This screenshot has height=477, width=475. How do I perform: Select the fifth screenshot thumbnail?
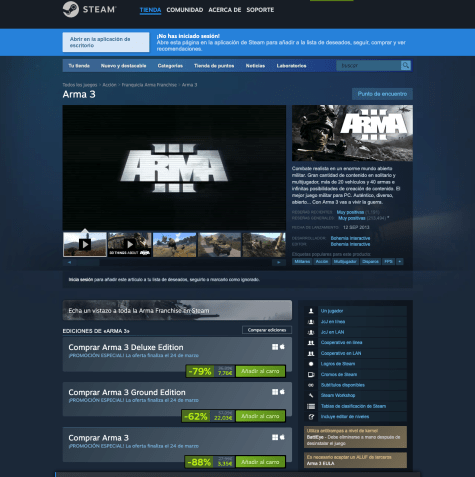click(264, 244)
